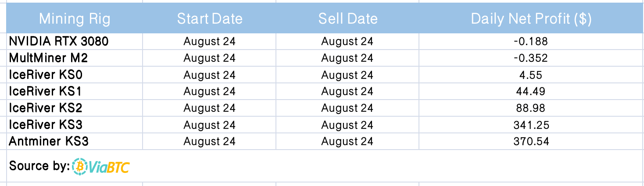
Task: Click the ViaBTC bitcoin logo icon
Action: 80,166
